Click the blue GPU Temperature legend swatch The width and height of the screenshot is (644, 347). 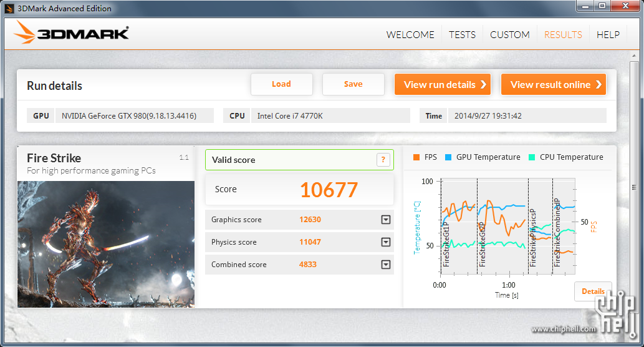pos(448,157)
